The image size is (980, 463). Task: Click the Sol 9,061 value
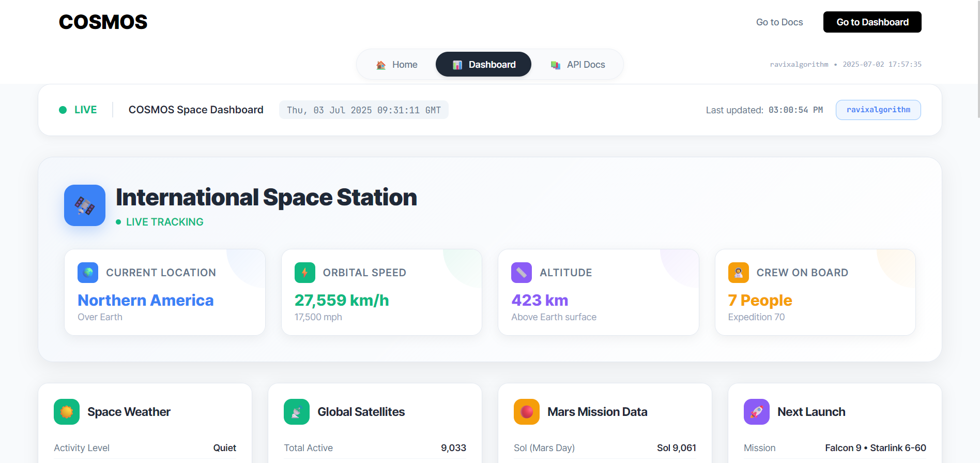coord(677,448)
